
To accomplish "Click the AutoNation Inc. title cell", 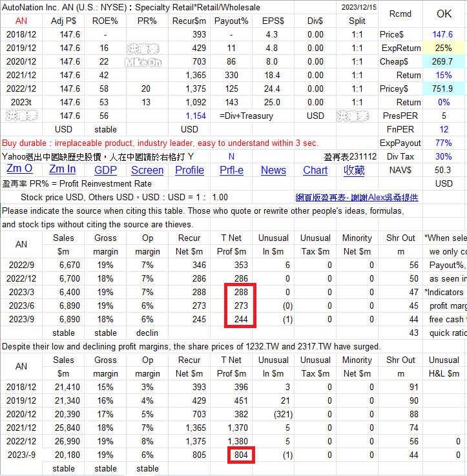I will click(131, 7).
